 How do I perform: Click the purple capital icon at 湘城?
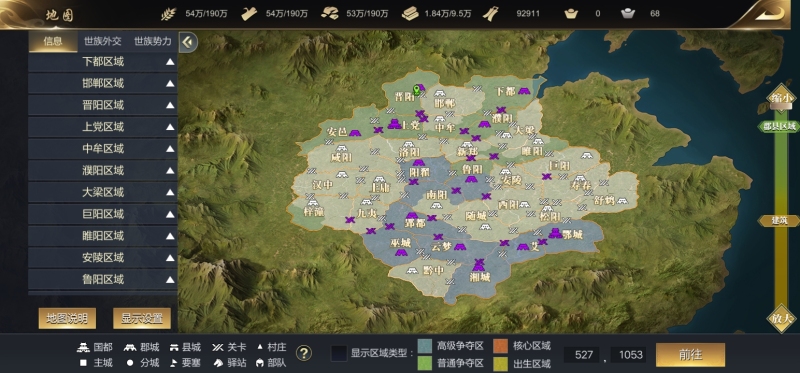pyautogui.click(x=479, y=266)
